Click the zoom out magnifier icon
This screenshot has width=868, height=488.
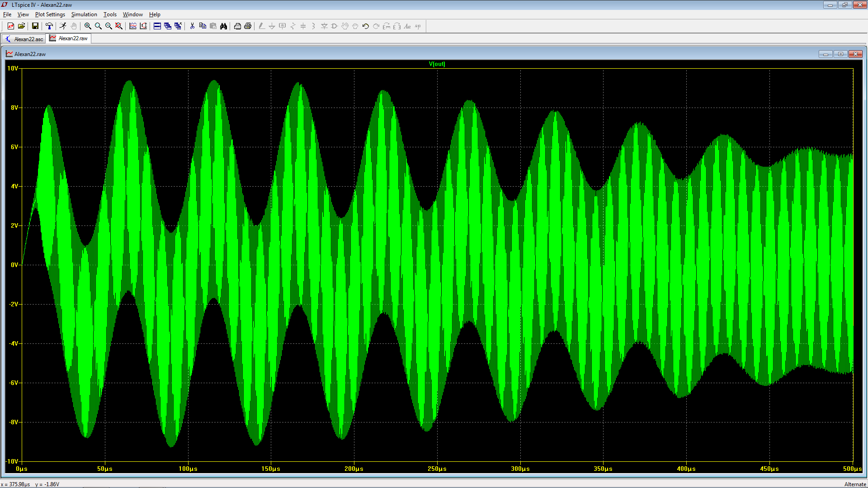click(108, 26)
